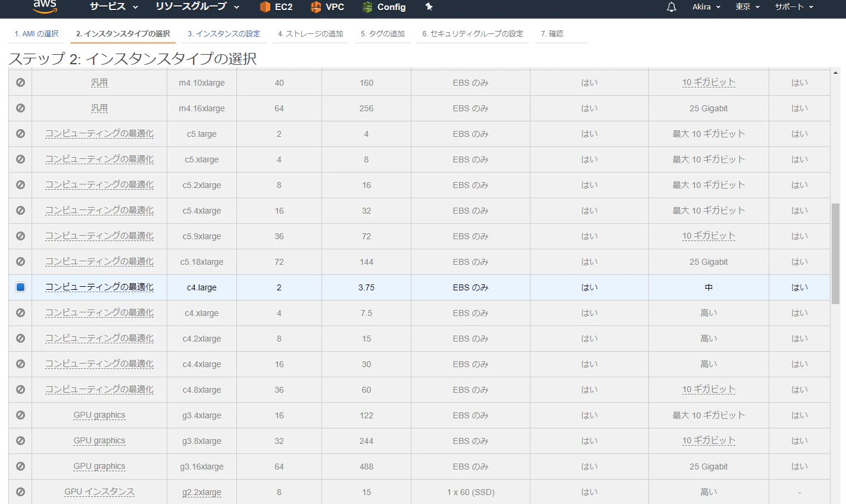Switch to 3. インスタンスの設定 tab
The image size is (846, 504).
[224, 34]
